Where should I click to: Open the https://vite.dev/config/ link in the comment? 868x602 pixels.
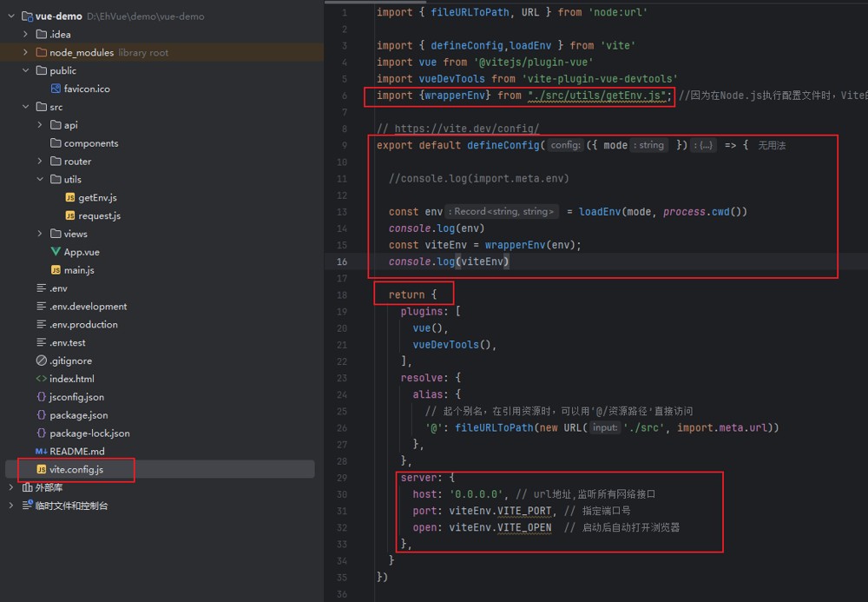click(467, 129)
